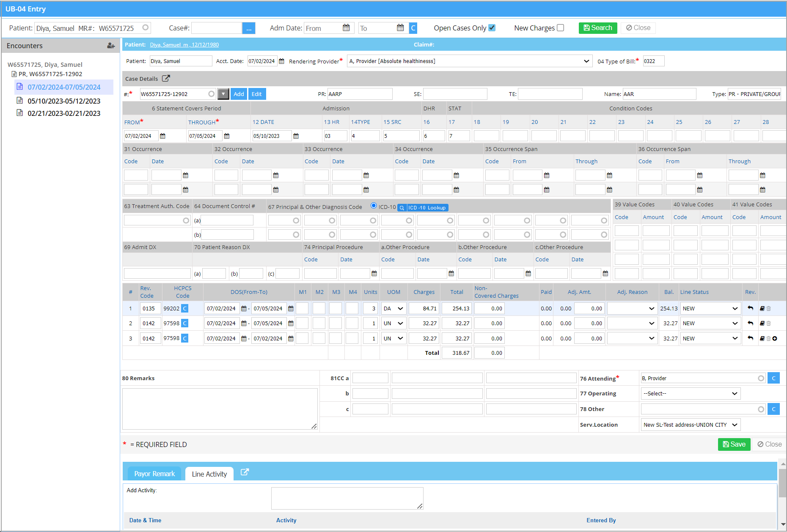Click the Add Activity text box
787x532 pixels.
[347, 498]
